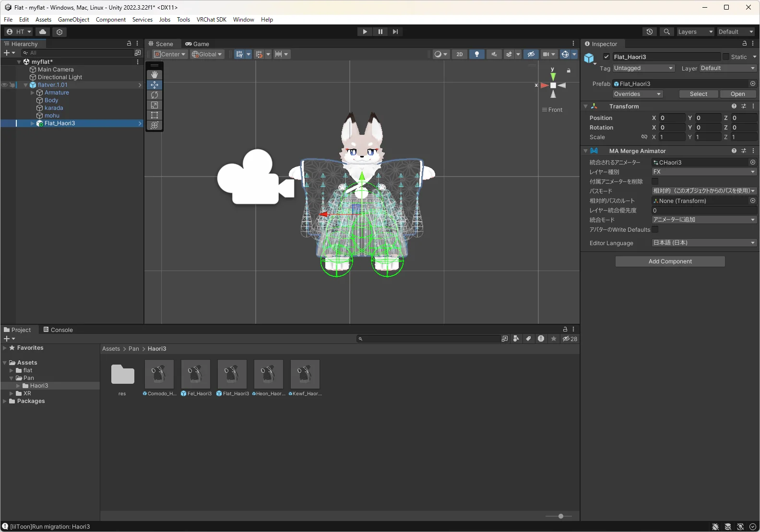The width and height of the screenshot is (760, 532).
Task: Open the Undo History icon
Action: click(650, 32)
